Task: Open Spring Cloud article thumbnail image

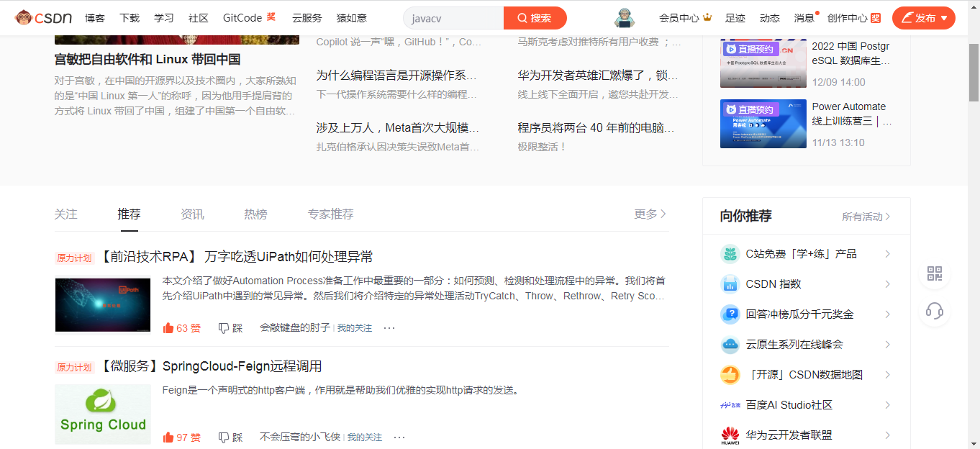Action: [103, 414]
